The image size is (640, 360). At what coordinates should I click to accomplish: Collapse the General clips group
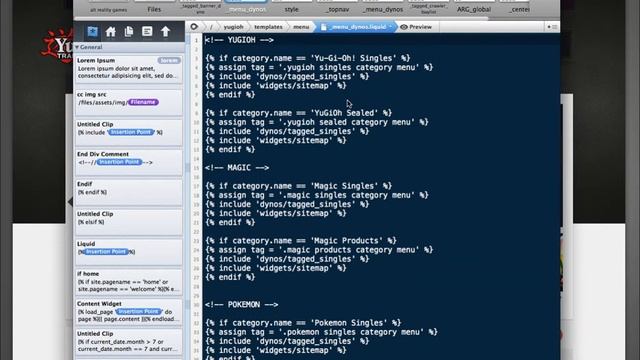coord(77,47)
